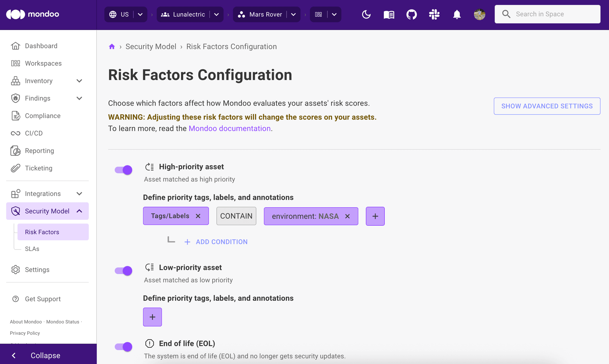Open Mondoo documentation via the book icon
The image size is (609, 364).
(389, 14)
